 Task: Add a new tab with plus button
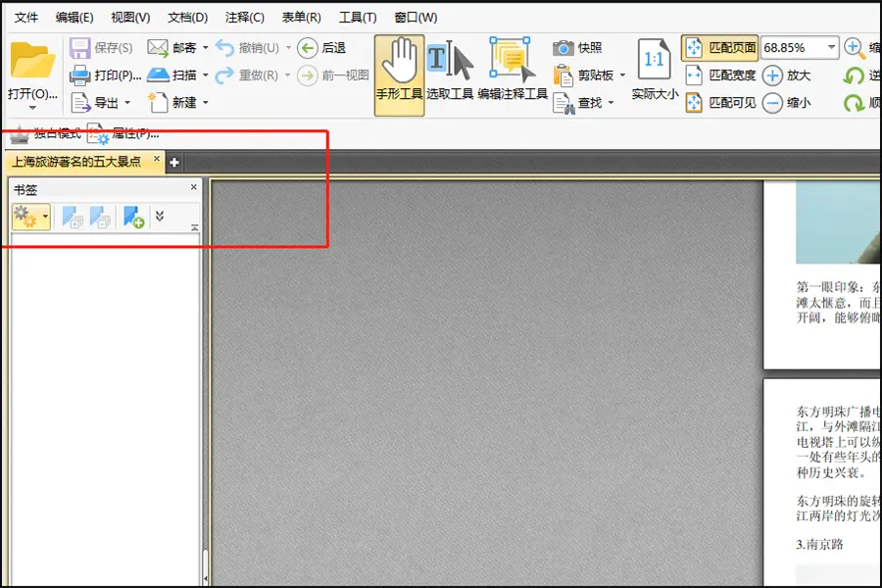(x=174, y=163)
